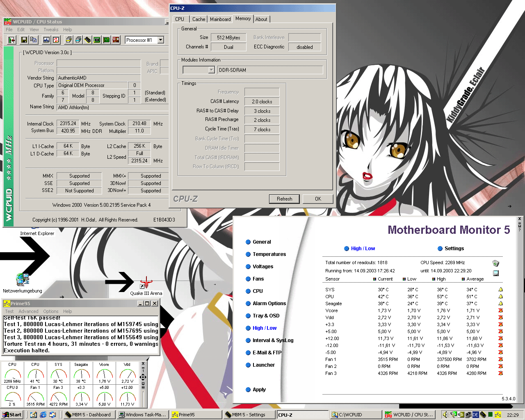Click the Refresh button in CPU-Z

[285, 199]
